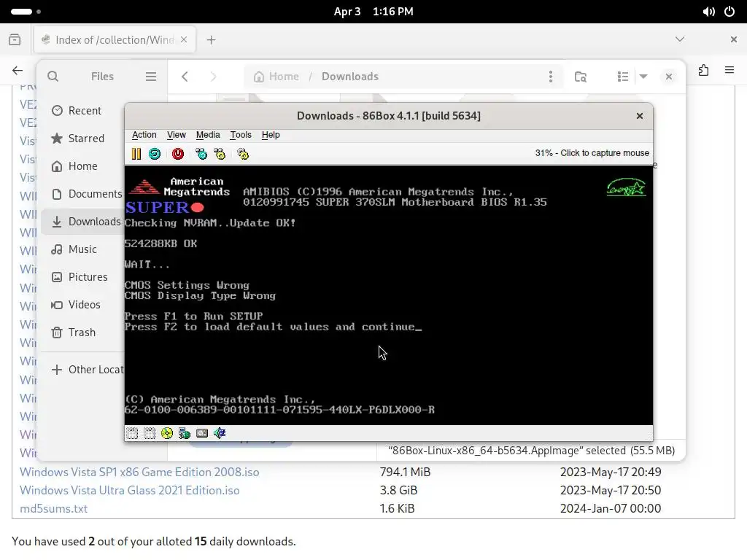Close the 86Box window

click(640, 116)
